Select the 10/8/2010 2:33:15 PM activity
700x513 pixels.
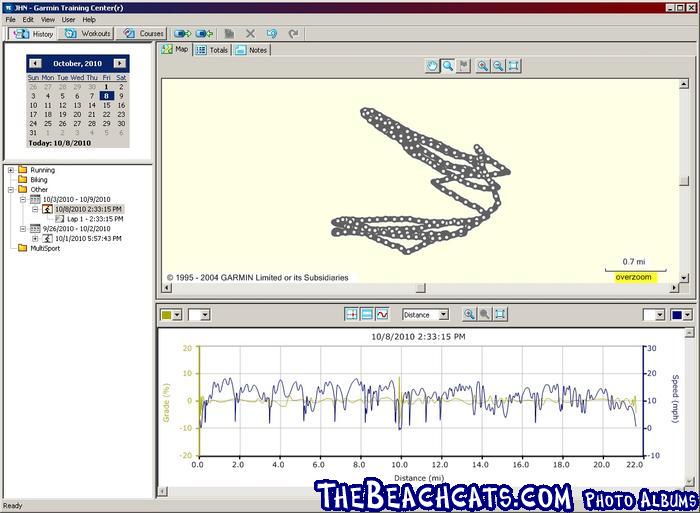[x=88, y=209]
